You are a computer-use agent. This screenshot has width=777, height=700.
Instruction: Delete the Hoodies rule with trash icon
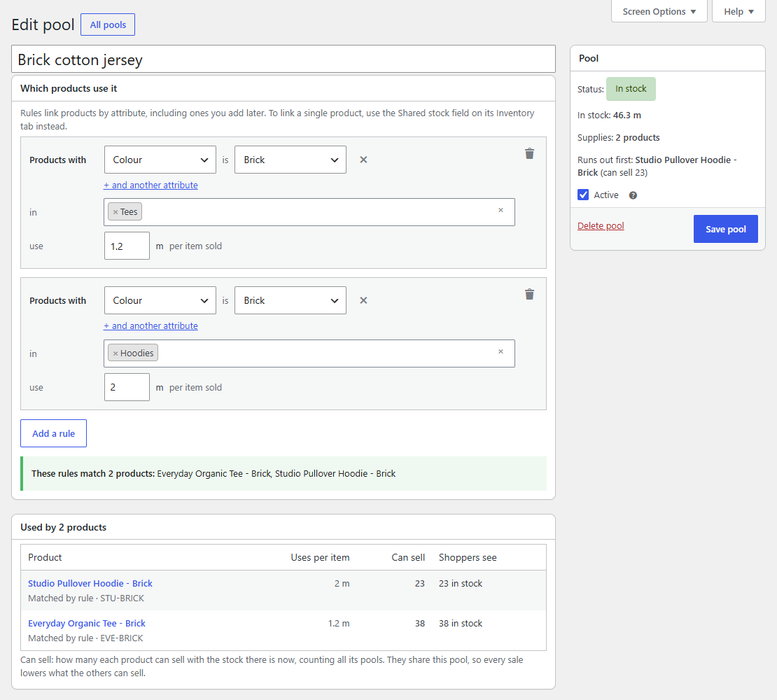[529, 294]
